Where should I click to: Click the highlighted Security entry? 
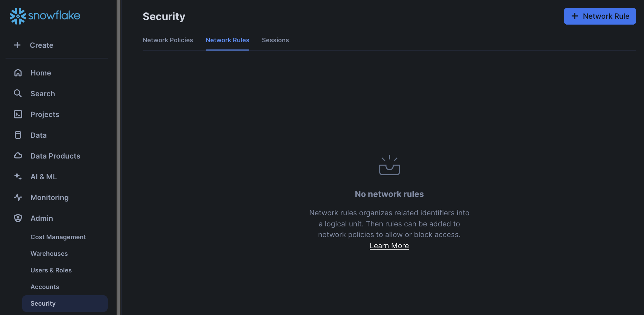point(43,303)
